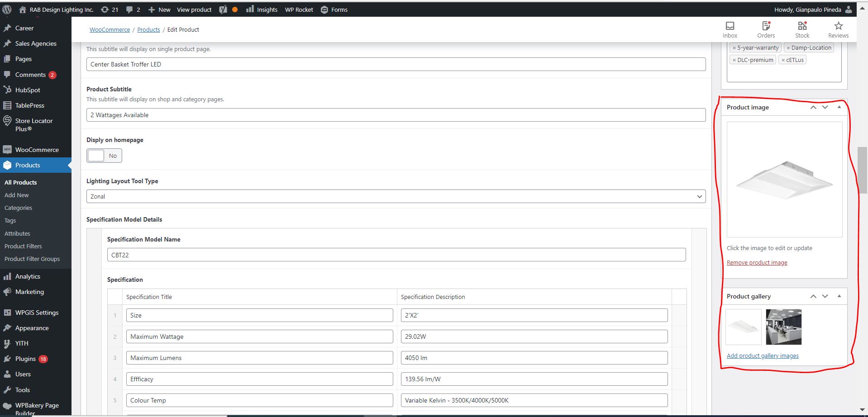Viewport: 868px width, 417px height.
Task: Open the Reviews activity panel icon
Action: click(x=838, y=29)
